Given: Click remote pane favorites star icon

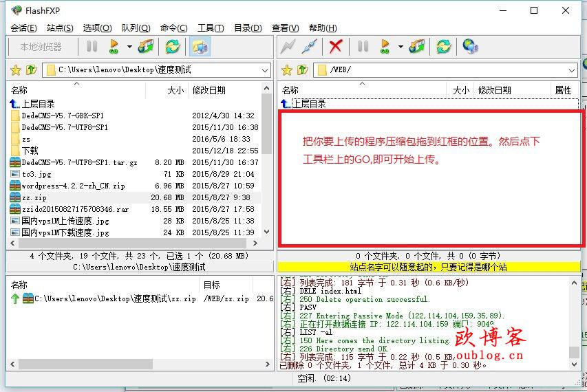Looking at the screenshot, I should coord(287,70).
